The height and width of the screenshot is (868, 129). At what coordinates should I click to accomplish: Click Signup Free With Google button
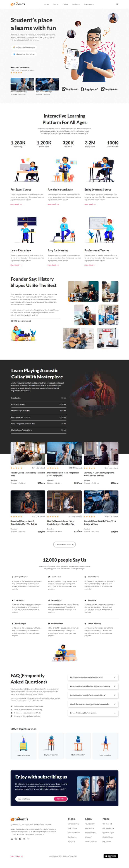point(24,48)
